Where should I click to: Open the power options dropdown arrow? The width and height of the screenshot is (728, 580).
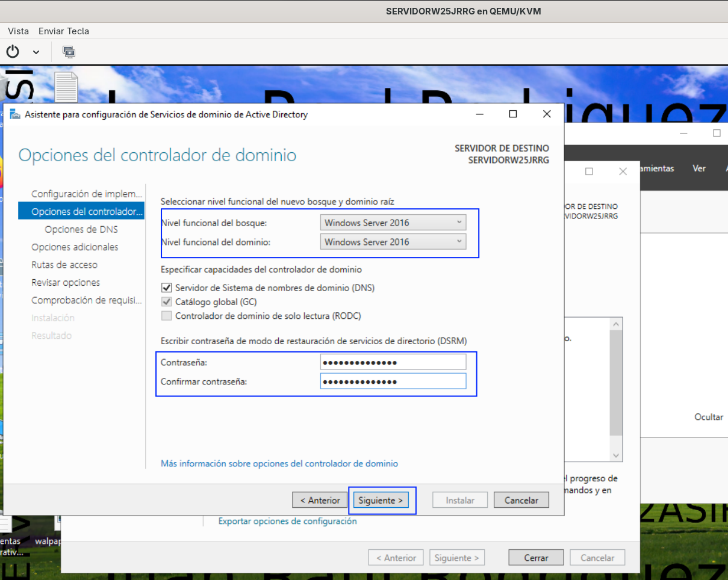36,52
